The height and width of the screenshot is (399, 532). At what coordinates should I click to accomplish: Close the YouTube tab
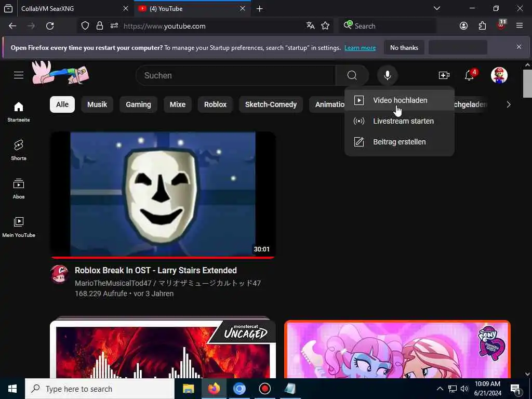pyautogui.click(x=242, y=8)
